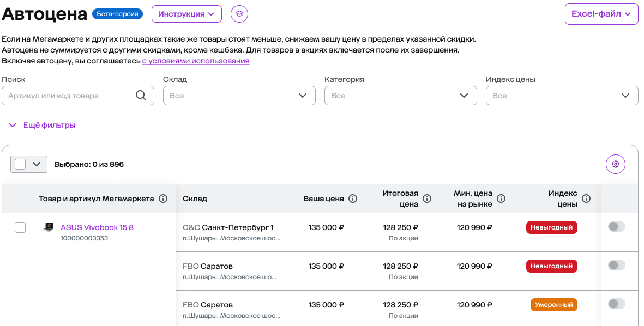Open the Индекс цены filter dropdown
Viewport: 644px width, 326px height.
[562, 96]
